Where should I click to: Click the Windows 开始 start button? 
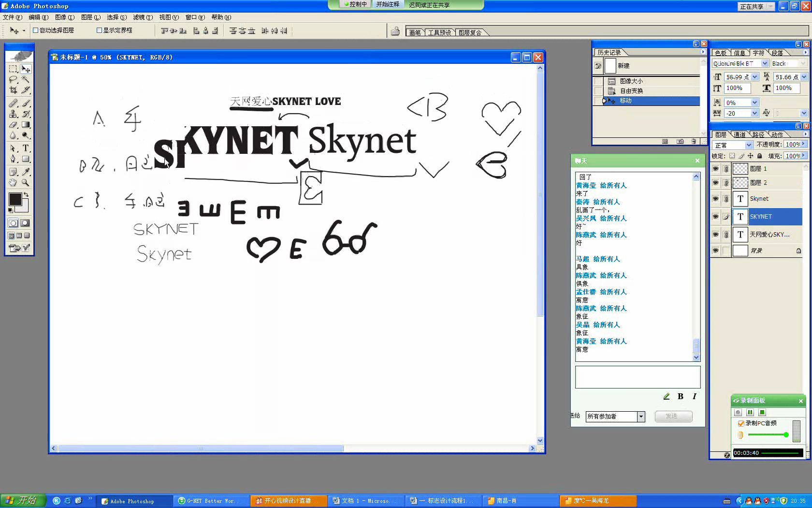(22, 501)
